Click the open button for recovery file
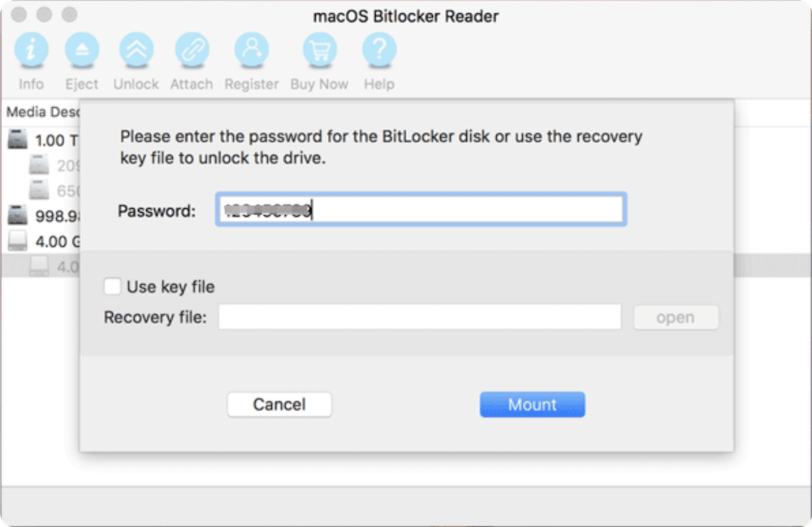 676,317
